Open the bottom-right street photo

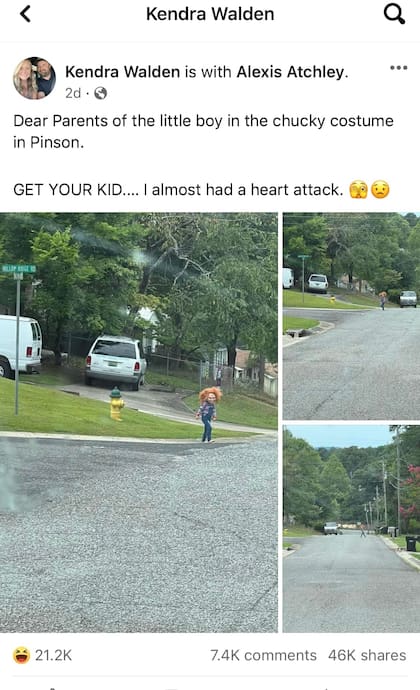351,529
